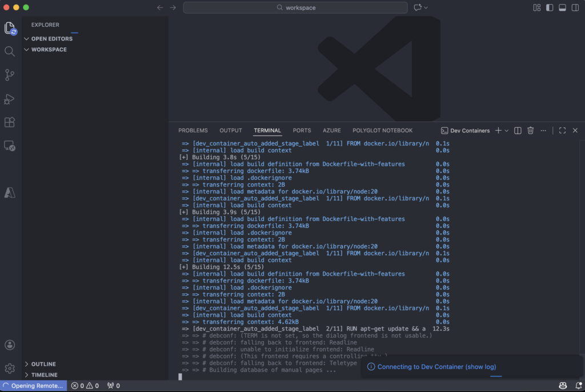
Task: Open the Azure view in activity bar
Action: click(10, 193)
